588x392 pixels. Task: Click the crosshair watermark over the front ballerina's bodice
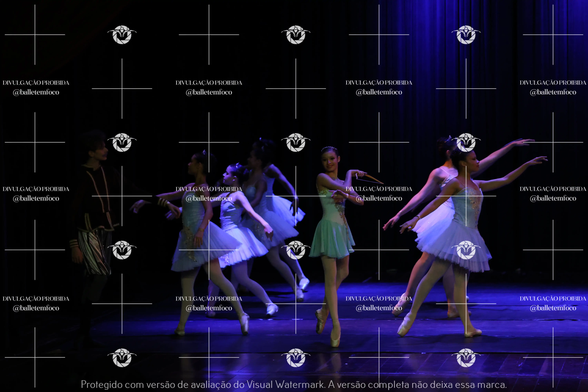click(466, 196)
